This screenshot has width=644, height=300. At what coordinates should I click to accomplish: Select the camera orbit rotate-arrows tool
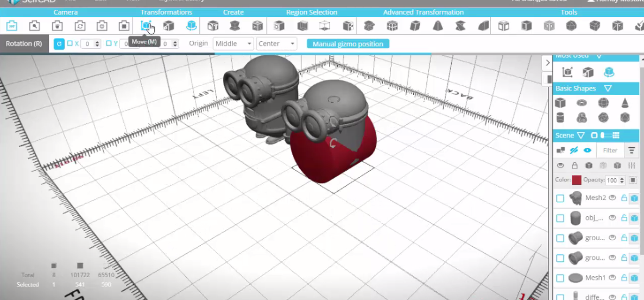coord(80,26)
